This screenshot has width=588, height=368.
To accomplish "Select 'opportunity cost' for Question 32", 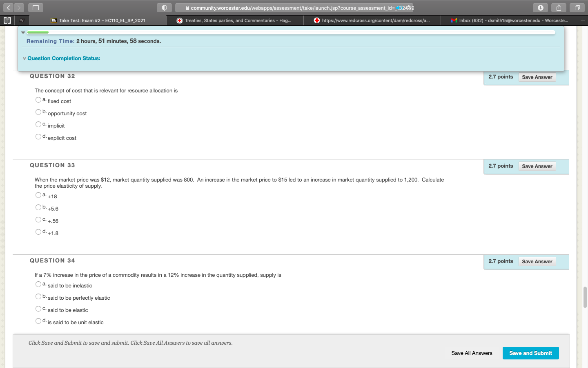I will [x=38, y=112].
